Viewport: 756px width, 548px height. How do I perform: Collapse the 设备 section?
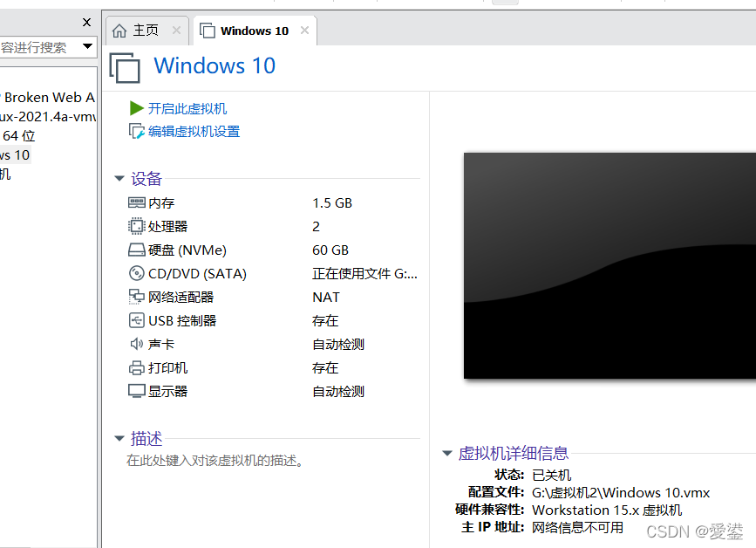pos(119,179)
